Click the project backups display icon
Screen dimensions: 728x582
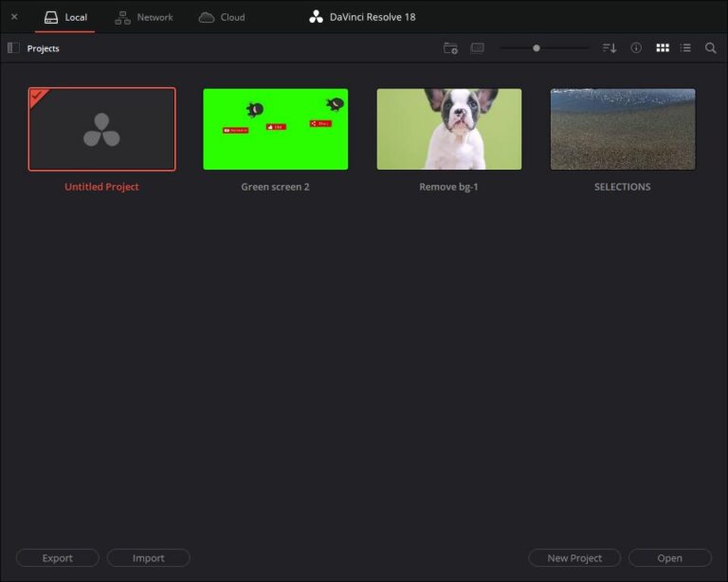click(x=478, y=47)
